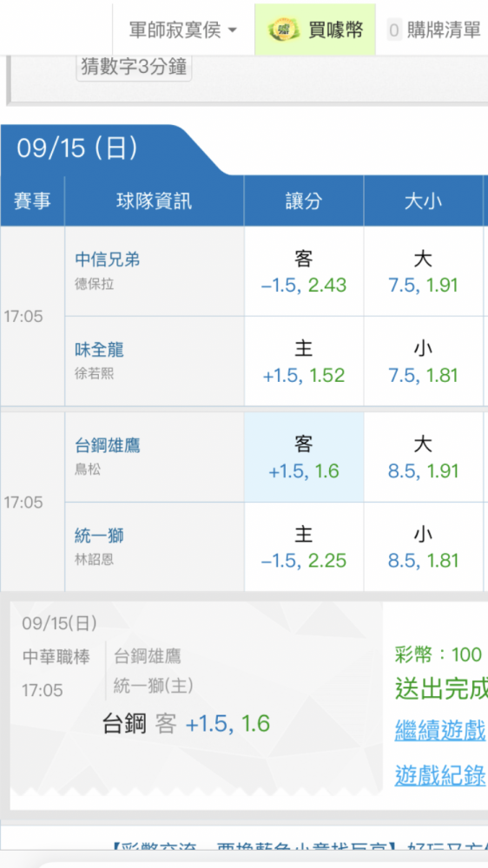Open 購牌清單 cart with 0 badge

[x=433, y=30]
